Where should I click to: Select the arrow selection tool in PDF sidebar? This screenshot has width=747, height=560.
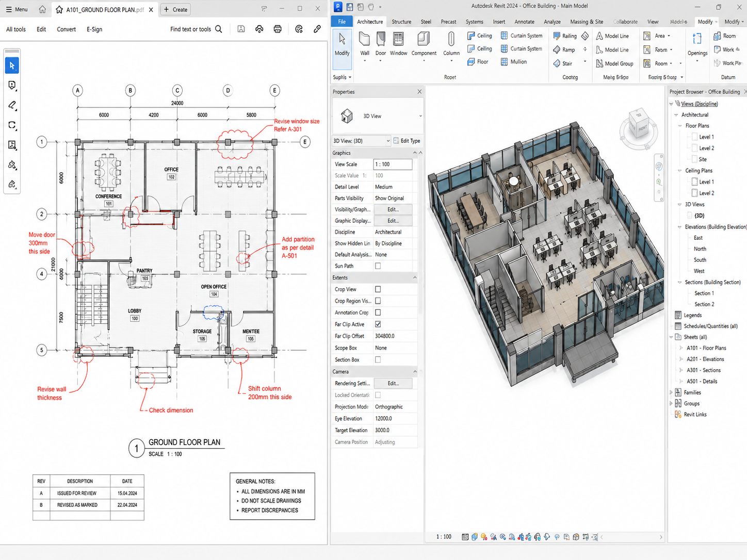pos(12,65)
